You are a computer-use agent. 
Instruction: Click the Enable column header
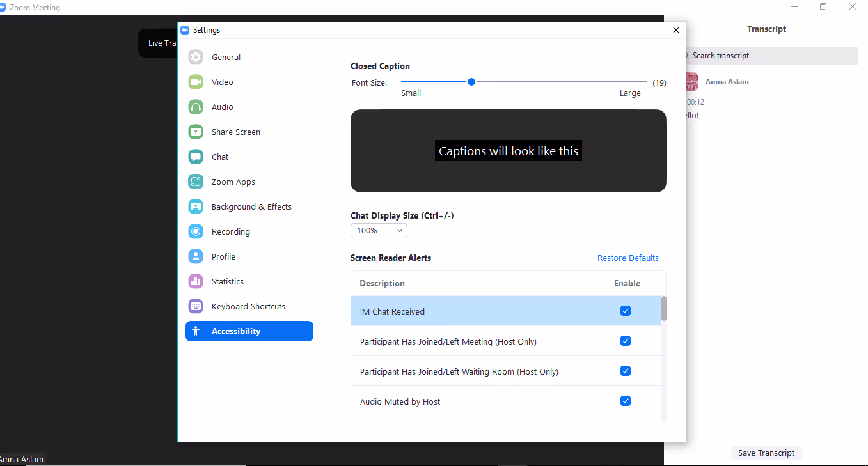[627, 283]
